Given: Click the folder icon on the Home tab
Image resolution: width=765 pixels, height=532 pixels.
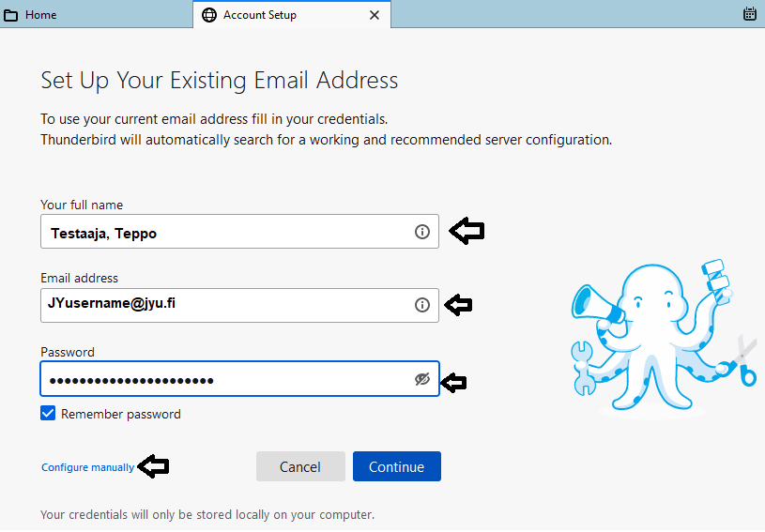Looking at the screenshot, I should pos(11,15).
